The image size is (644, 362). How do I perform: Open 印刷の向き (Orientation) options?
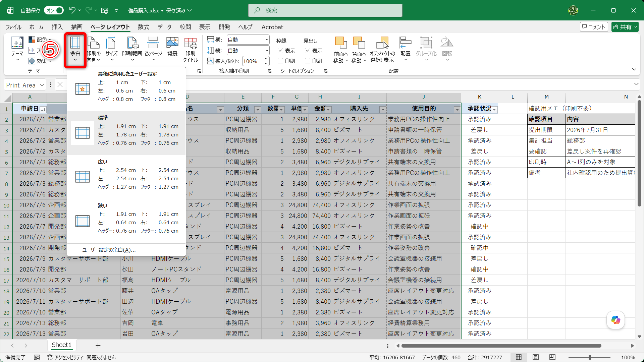pos(94,49)
